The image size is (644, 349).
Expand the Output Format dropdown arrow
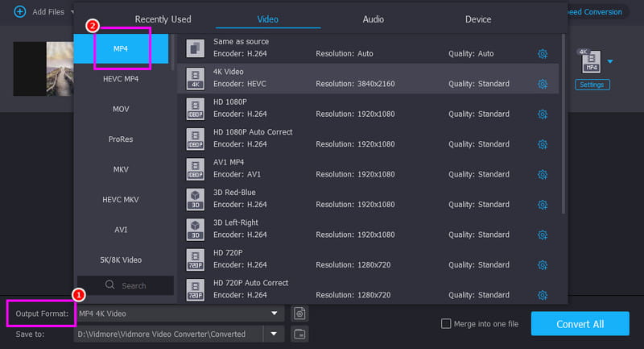tap(275, 314)
